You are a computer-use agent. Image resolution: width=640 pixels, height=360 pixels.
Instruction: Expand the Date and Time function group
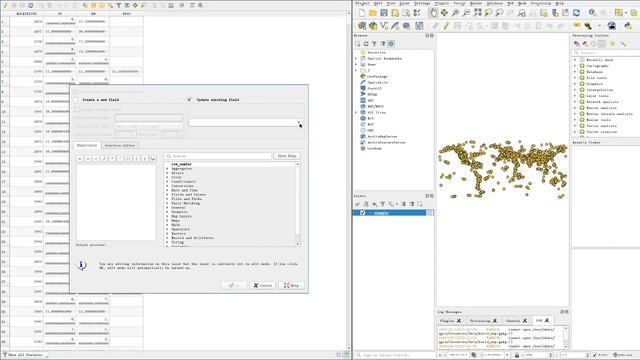point(167,190)
